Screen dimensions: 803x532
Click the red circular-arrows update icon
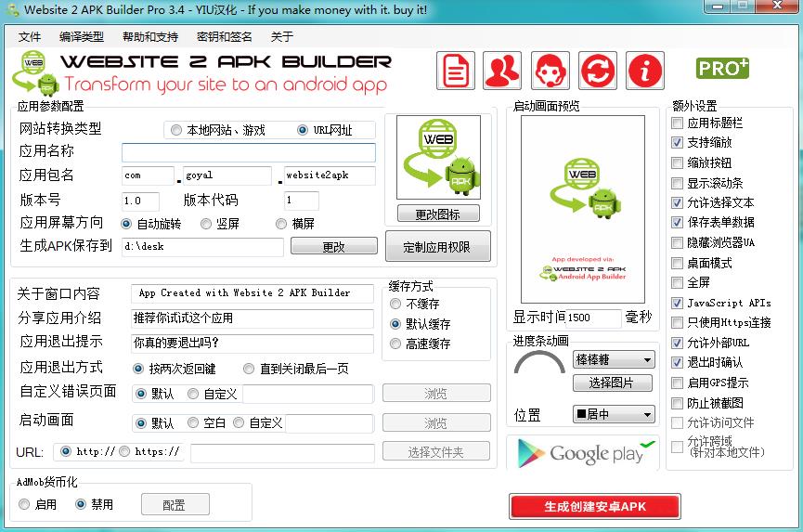click(x=598, y=71)
